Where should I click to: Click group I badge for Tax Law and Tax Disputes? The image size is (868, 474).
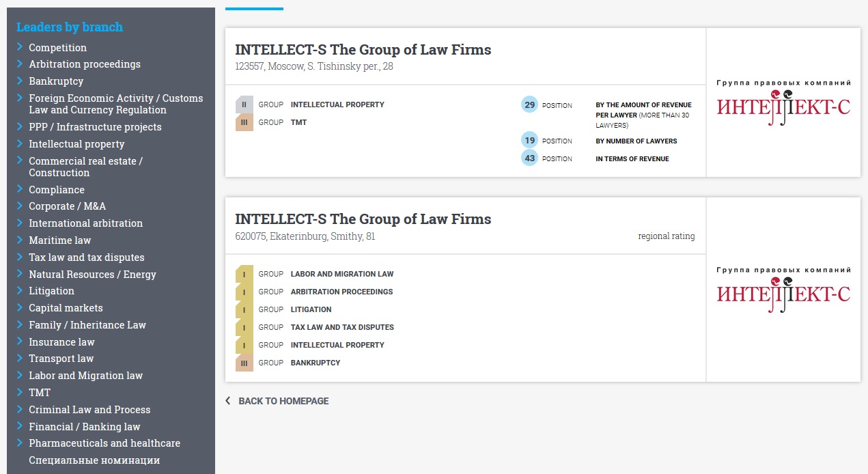[244, 327]
